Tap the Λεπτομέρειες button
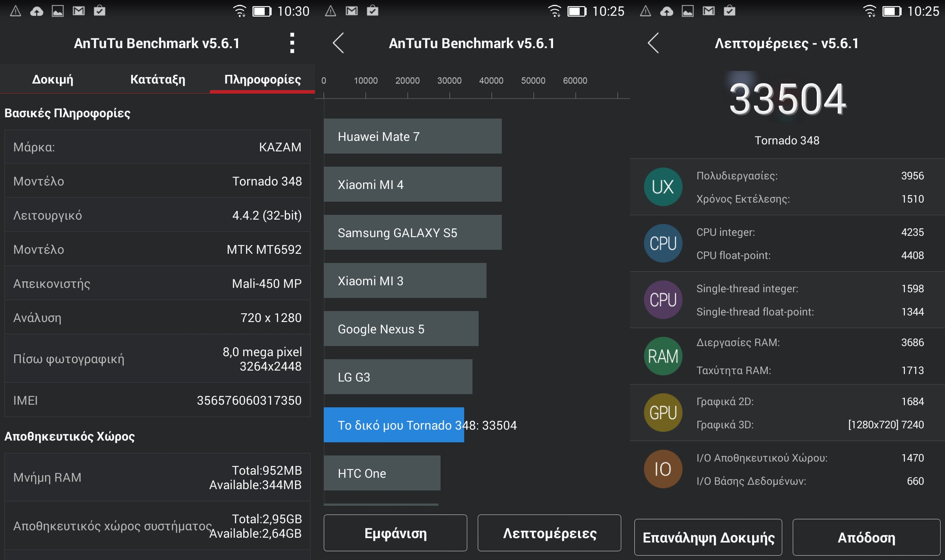945x560 pixels. [x=549, y=533]
